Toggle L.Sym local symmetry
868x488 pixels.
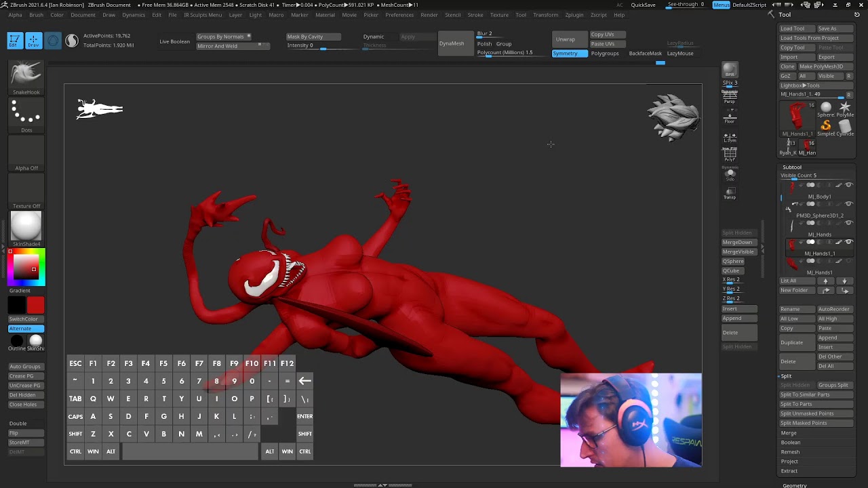(x=730, y=137)
